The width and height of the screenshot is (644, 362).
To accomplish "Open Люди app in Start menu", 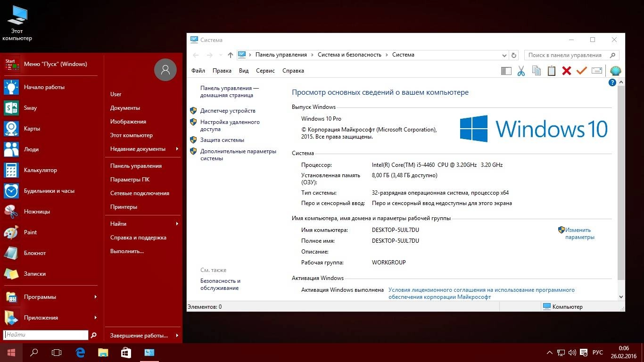I will (x=52, y=149).
